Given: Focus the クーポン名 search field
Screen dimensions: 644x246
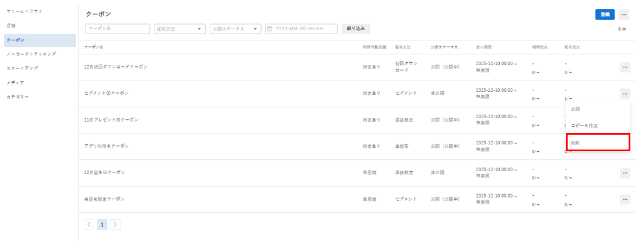Looking at the screenshot, I should tap(118, 29).
